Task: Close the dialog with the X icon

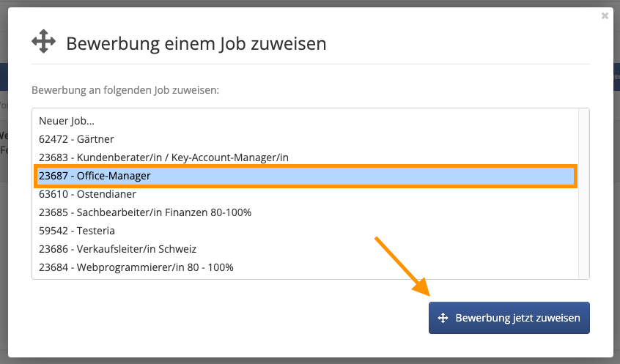Action: coord(605,16)
